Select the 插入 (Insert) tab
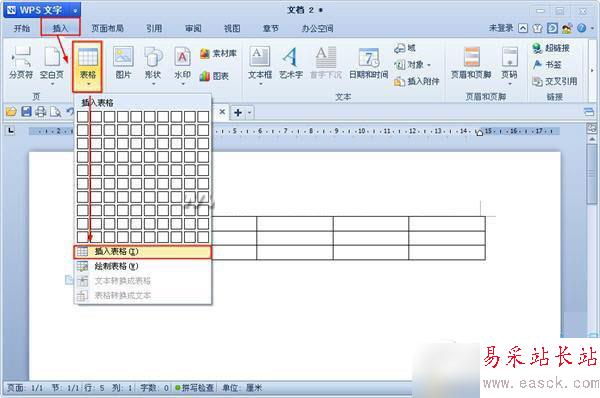This screenshot has width=600, height=398. coord(60,28)
